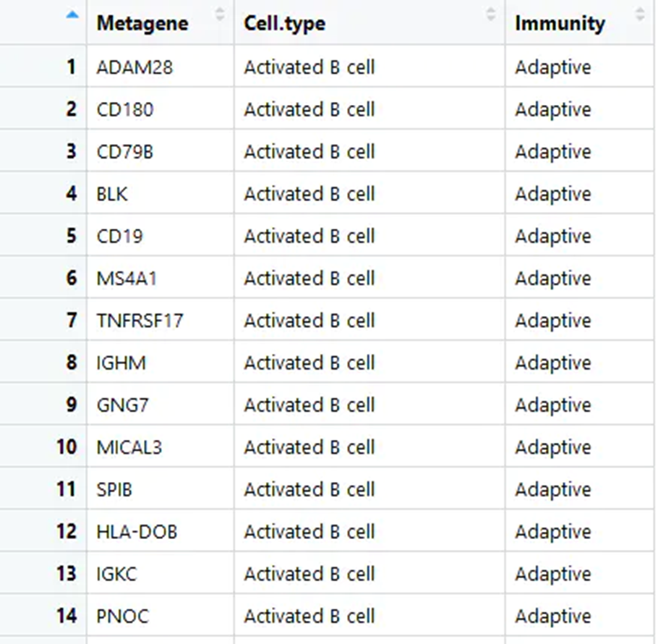Sort by the Metagene column arrows
Image resolution: width=658 pixels, height=644 pixels.
tap(220, 14)
